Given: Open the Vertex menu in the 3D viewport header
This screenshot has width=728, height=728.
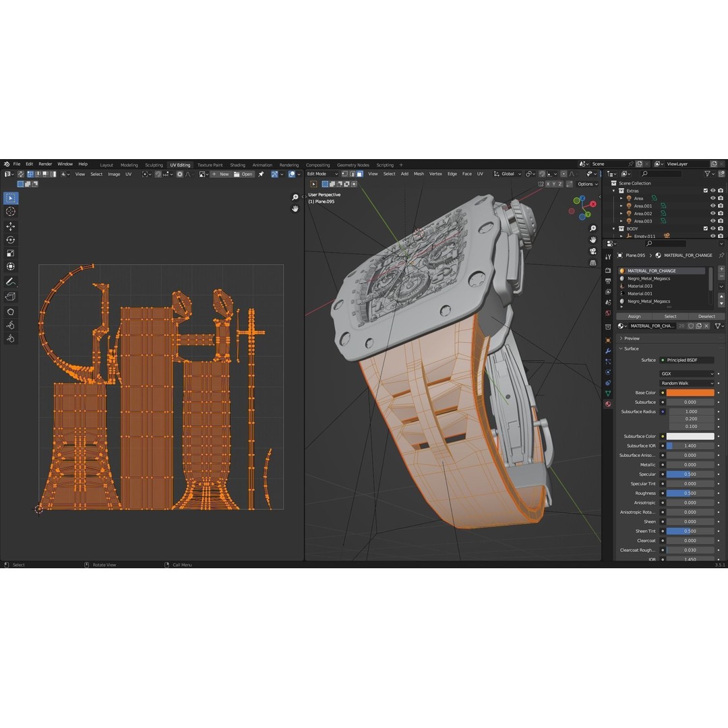Looking at the screenshot, I should pos(436,173).
